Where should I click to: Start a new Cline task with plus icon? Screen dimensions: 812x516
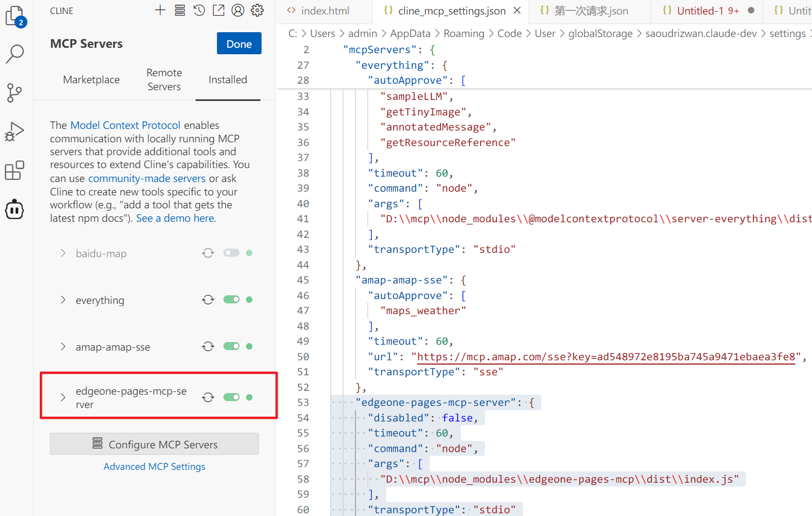[x=160, y=10]
